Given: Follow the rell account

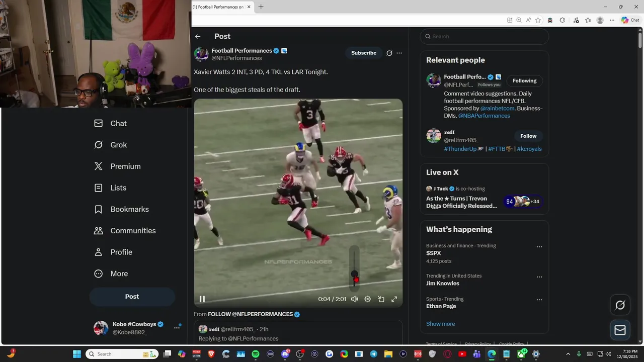Looking at the screenshot, I should click(528, 136).
